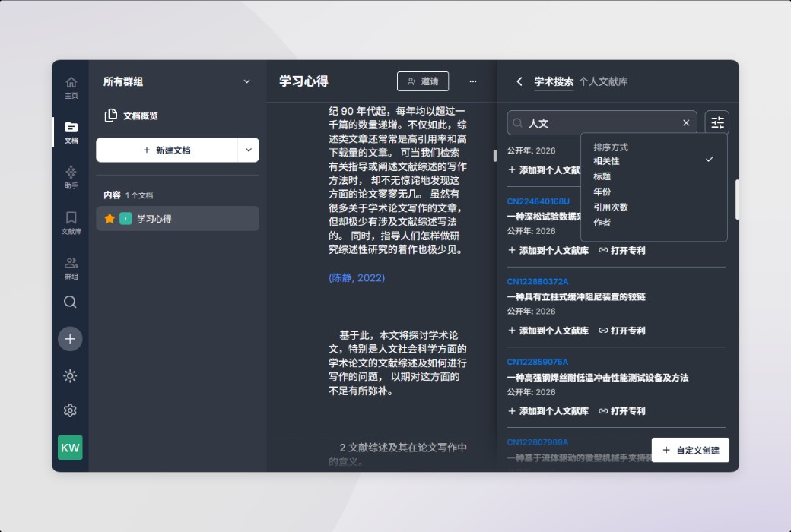791x532 pixels.
Task: Open patent link CN122880372A
Action: [537, 281]
